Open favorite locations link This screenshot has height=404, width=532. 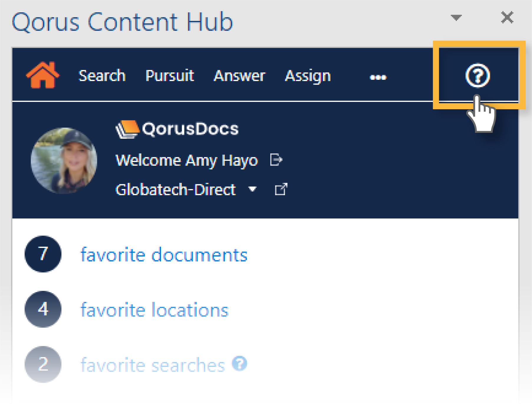click(154, 310)
